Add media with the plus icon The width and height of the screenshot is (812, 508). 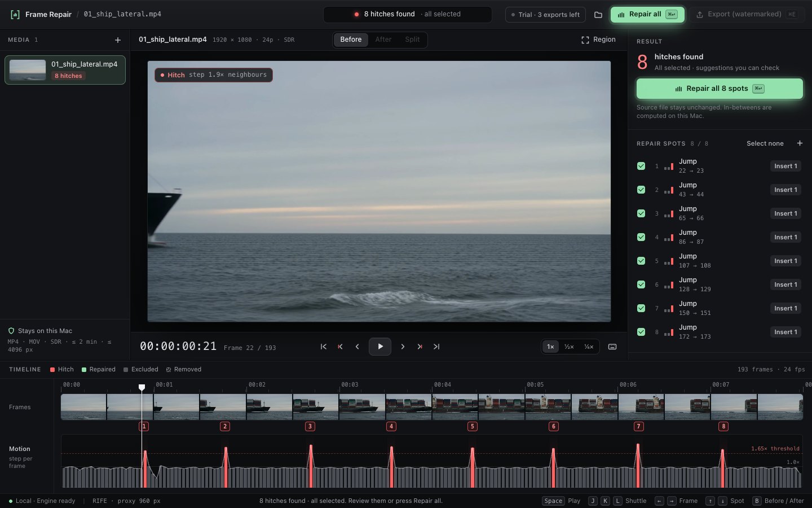pyautogui.click(x=118, y=40)
